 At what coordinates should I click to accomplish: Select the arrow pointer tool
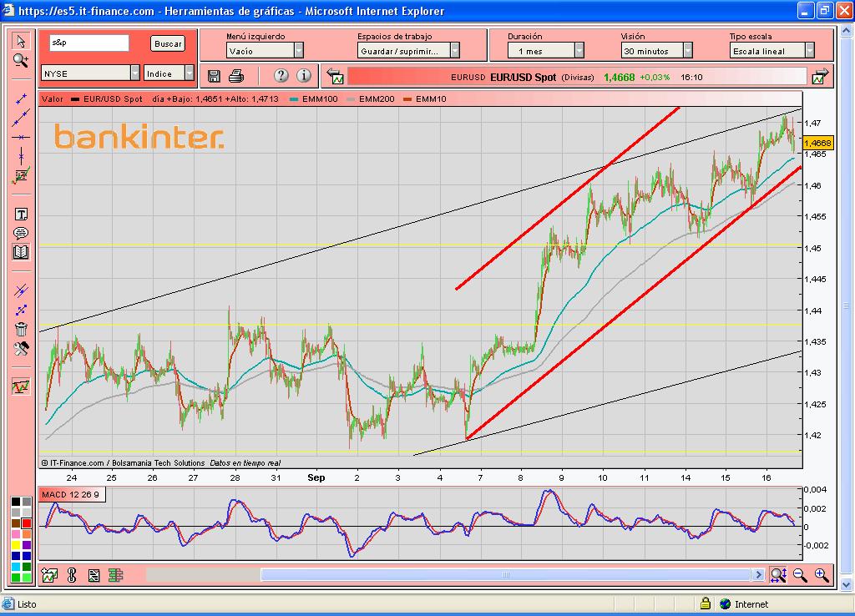(21, 42)
